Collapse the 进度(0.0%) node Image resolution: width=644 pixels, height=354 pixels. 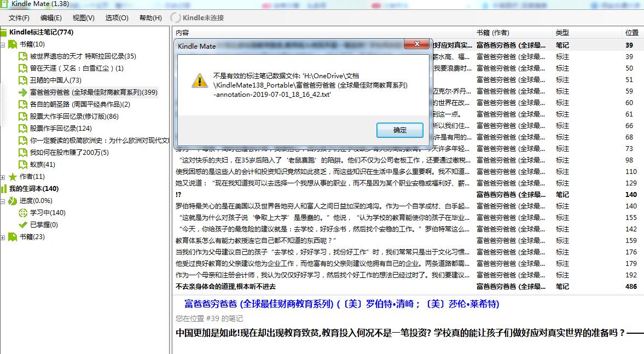pyautogui.click(x=2, y=200)
